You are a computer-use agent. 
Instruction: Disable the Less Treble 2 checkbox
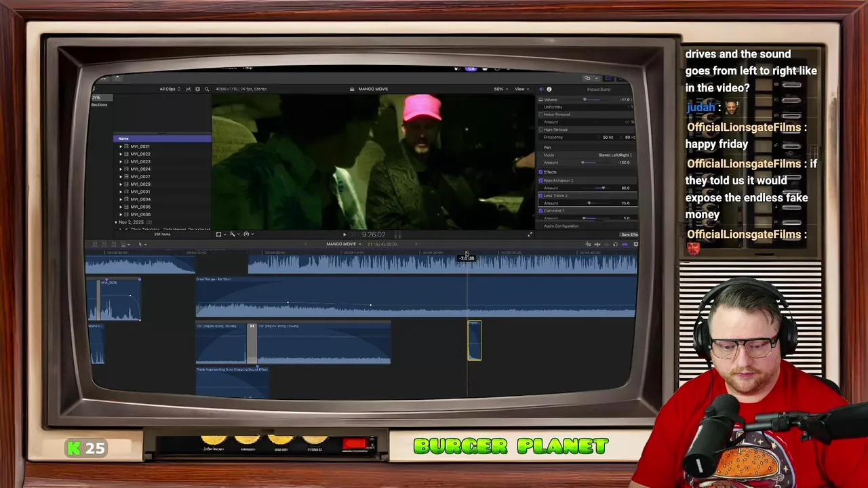tap(540, 196)
